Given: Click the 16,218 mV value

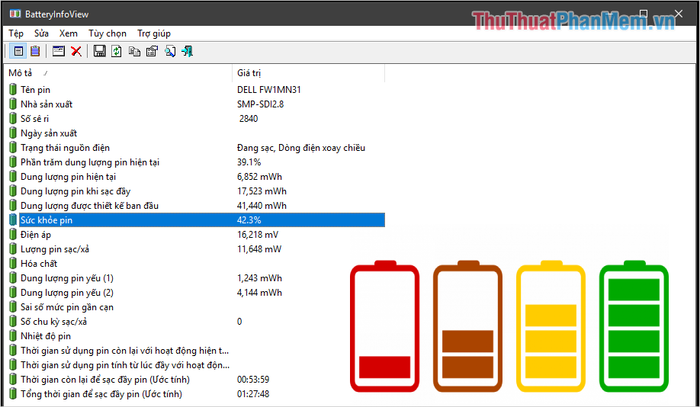Looking at the screenshot, I should coord(258,234).
